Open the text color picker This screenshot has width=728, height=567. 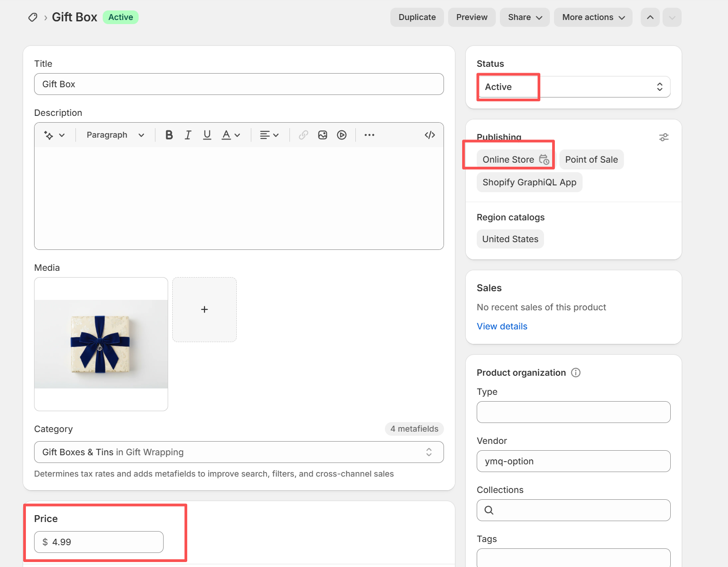click(x=230, y=135)
